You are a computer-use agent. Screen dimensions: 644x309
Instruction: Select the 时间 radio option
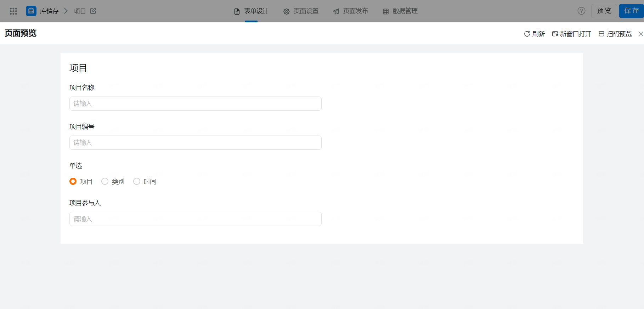(137, 181)
